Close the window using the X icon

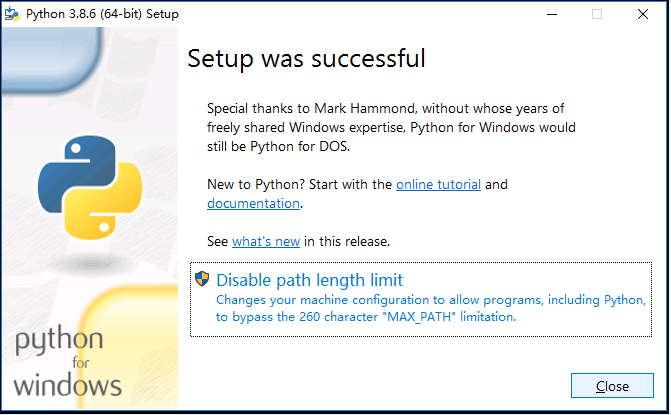click(643, 14)
